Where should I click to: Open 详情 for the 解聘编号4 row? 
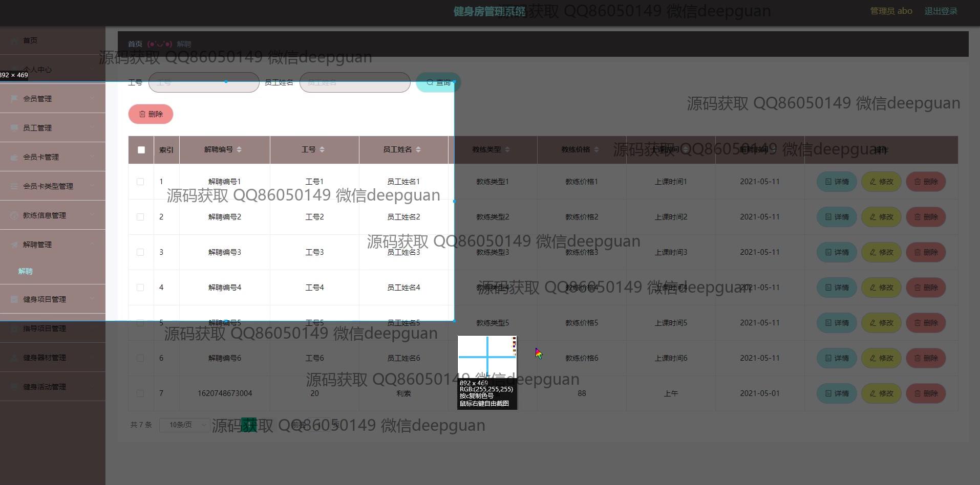837,288
